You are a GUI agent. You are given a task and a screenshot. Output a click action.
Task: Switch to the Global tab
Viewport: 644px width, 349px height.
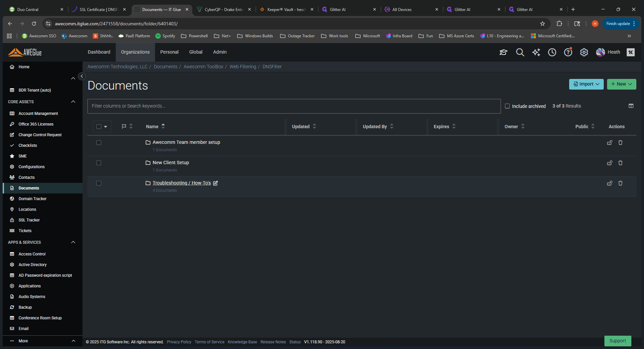click(x=196, y=52)
